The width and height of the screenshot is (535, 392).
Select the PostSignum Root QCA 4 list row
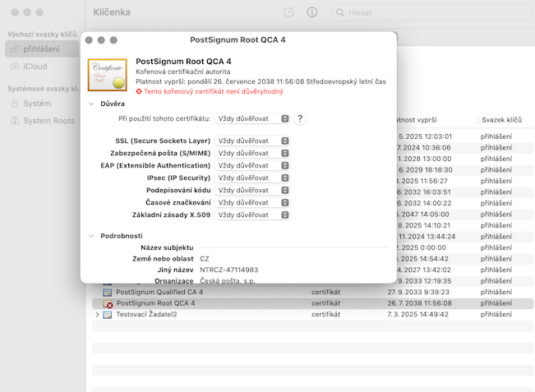click(x=312, y=303)
